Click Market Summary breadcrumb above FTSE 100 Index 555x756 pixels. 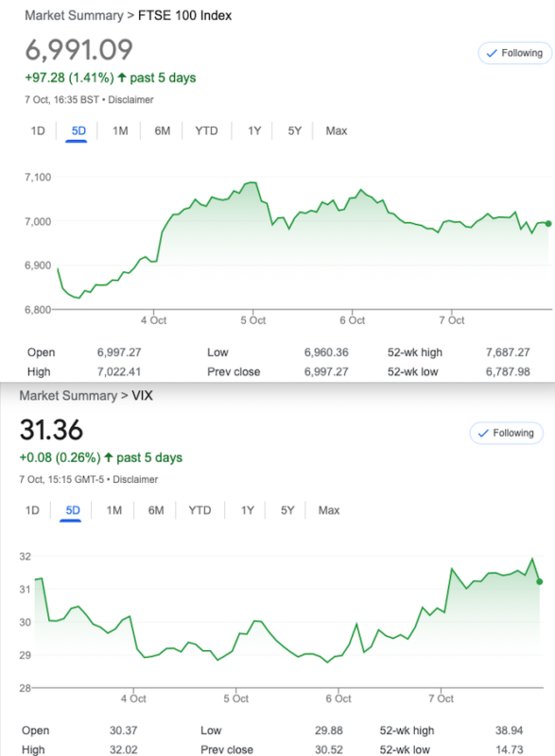pos(75,16)
